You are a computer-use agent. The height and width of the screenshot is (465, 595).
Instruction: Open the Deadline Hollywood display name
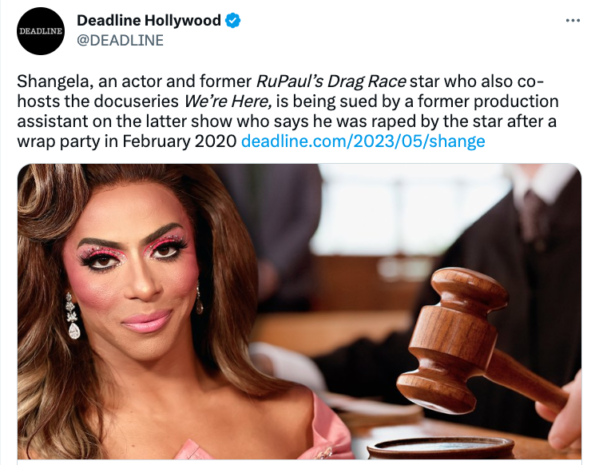pyautogui.click(x=148, y=20)
